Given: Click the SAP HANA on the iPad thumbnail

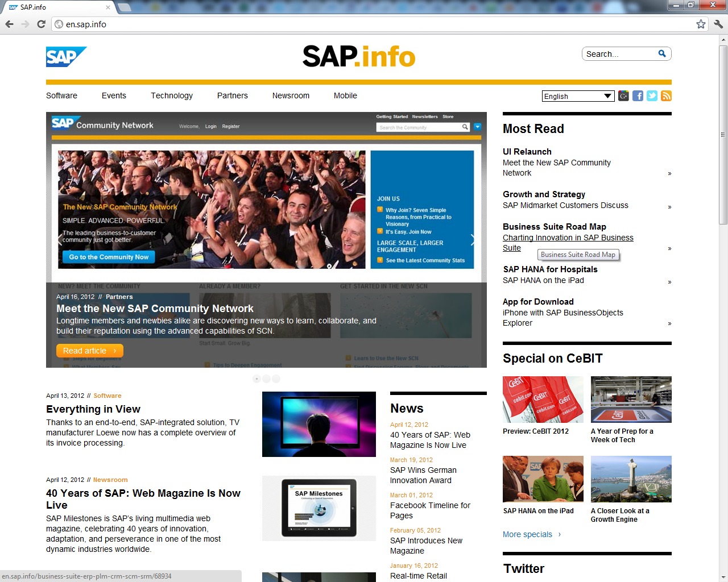Looking at the screenshot, I should pos(543,479).
